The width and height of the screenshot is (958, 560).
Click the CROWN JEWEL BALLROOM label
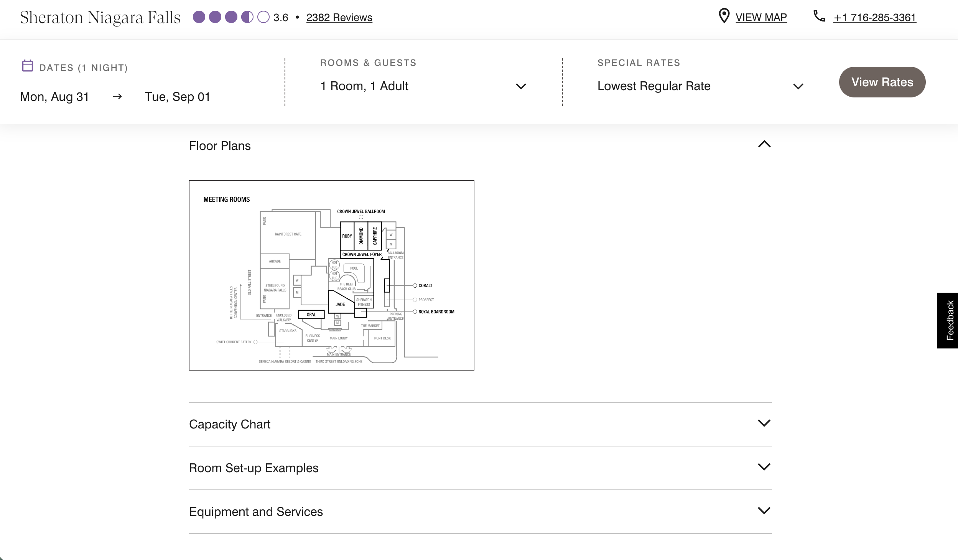point(361,211)
